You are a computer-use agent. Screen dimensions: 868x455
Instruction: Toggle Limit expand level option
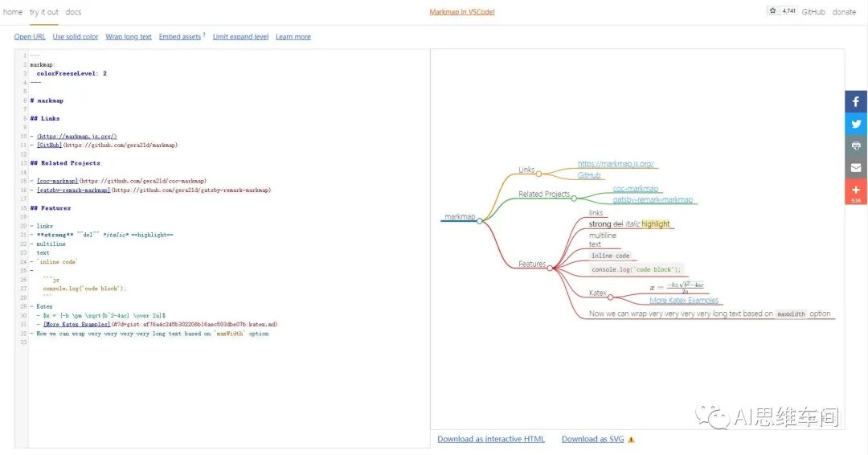pyautogui.click(x=240, y=36)
